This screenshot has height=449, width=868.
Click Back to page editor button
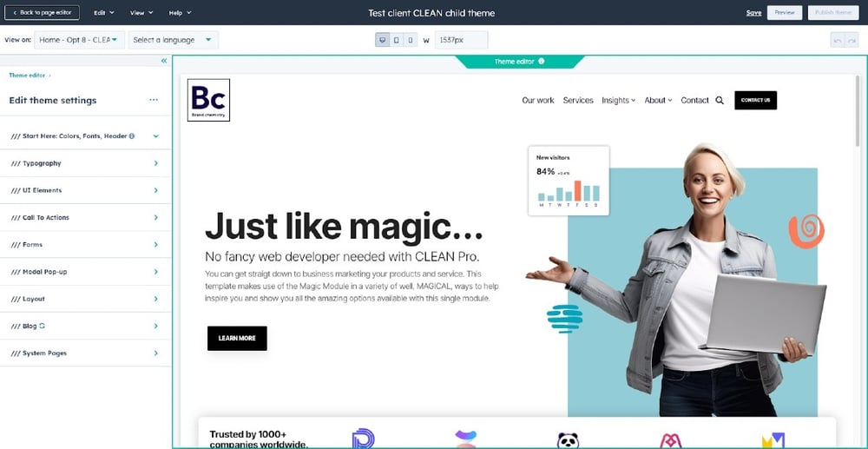(x=43, y=13)
